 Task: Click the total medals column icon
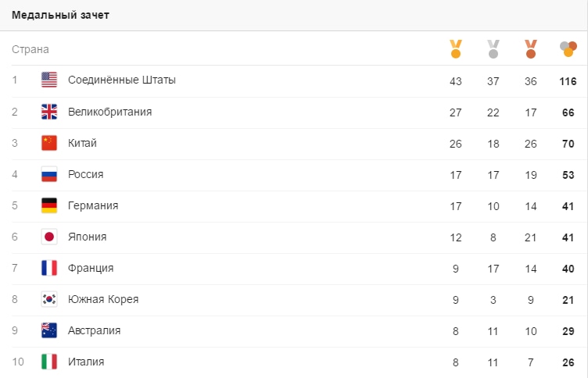pyautogui.click(x=568, y=49)
